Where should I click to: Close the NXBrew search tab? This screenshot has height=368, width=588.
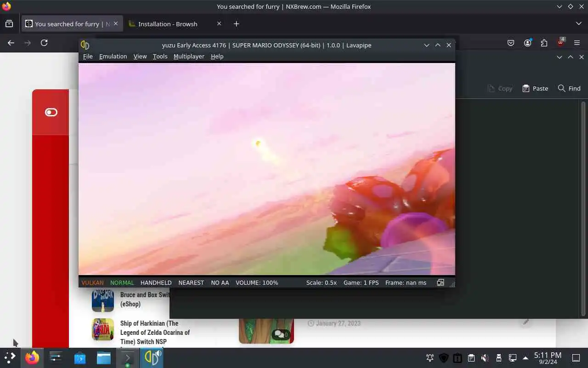pos(116,23)
